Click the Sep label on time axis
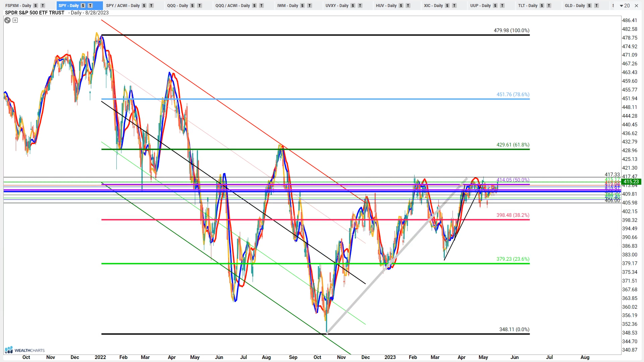The height and width of the screenshot is (362, 644). (293, 357)
